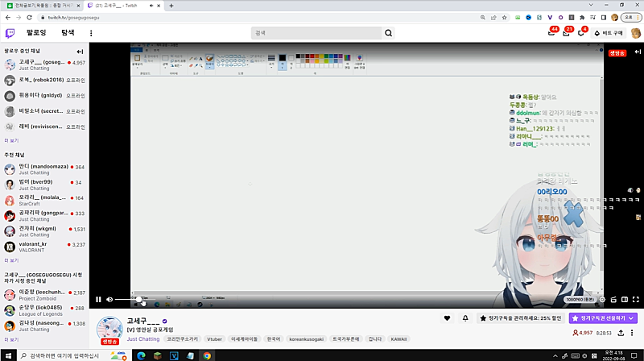The height and width of the screenshot is (361, 644).
Task: Enter fullscreen on the video player
Action: click(x=636, y=299)
